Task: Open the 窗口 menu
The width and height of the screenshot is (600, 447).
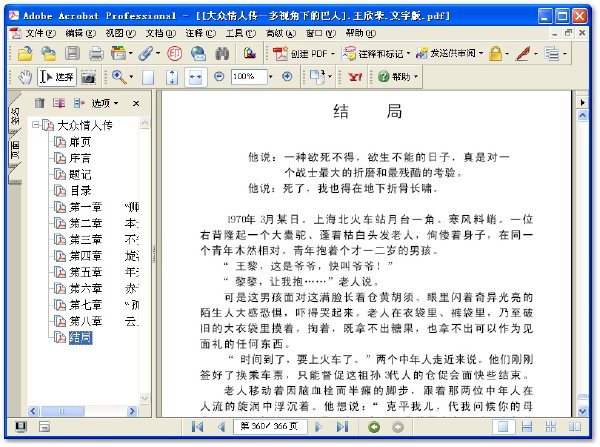Action: 321,33
